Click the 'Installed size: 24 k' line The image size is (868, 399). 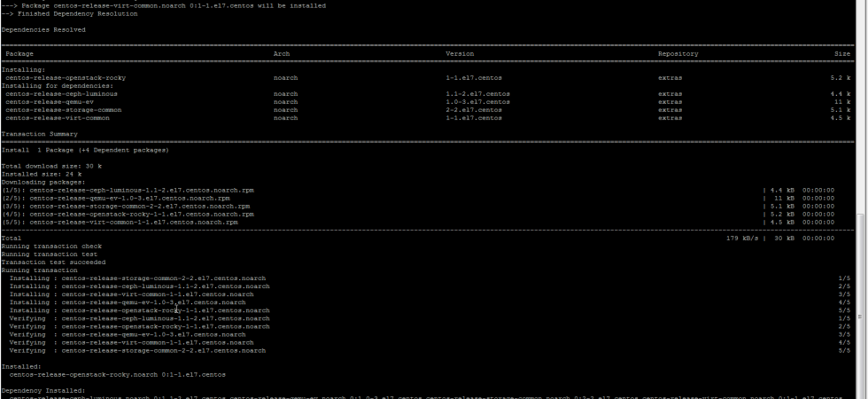pos(42,174)
